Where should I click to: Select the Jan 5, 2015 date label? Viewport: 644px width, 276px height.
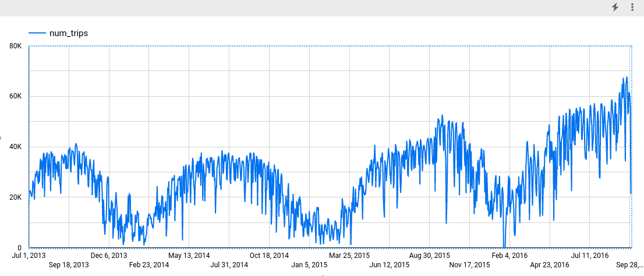(x=309, y=265)
